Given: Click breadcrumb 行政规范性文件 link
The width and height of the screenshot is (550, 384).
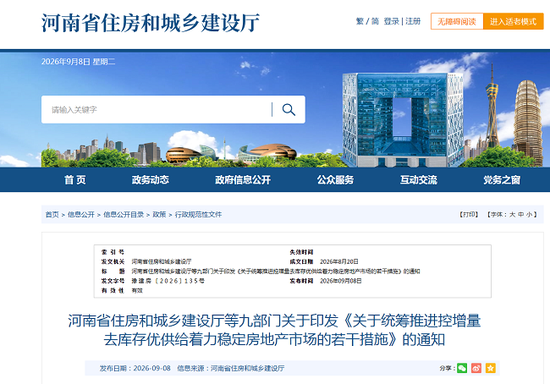Looking at the screenshot, I should [x=198, y=214].
